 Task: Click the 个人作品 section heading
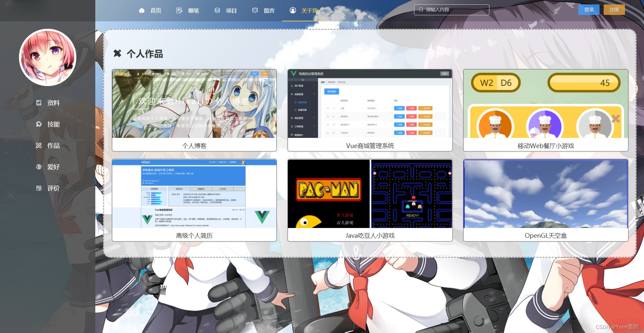(145, 54)
